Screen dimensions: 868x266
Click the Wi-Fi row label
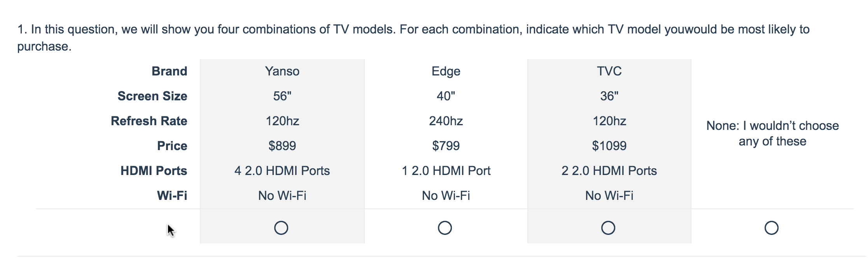pos(172,196)
